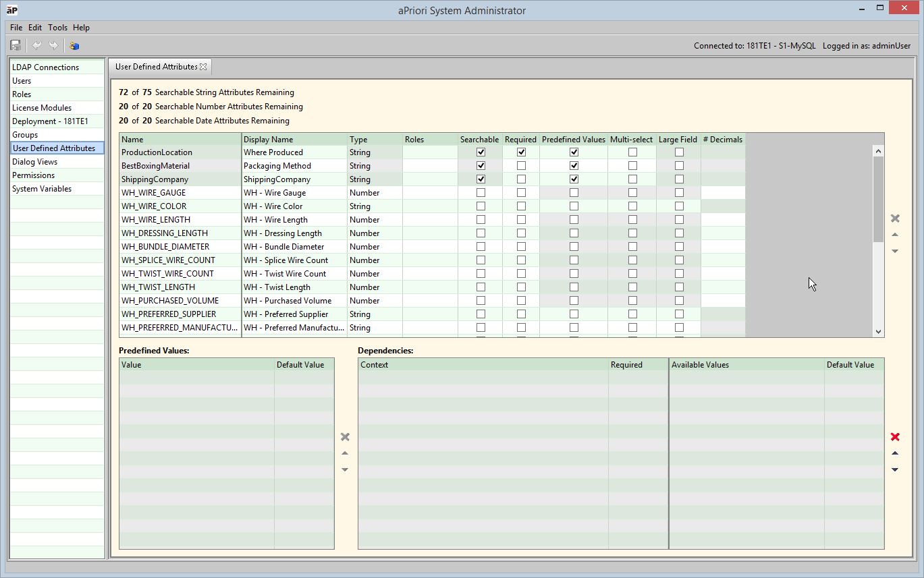The image size is (924, 578).
Task: Check Searchable for WH_BUNDLE_DIAMETER
Action: click(481, 247)
